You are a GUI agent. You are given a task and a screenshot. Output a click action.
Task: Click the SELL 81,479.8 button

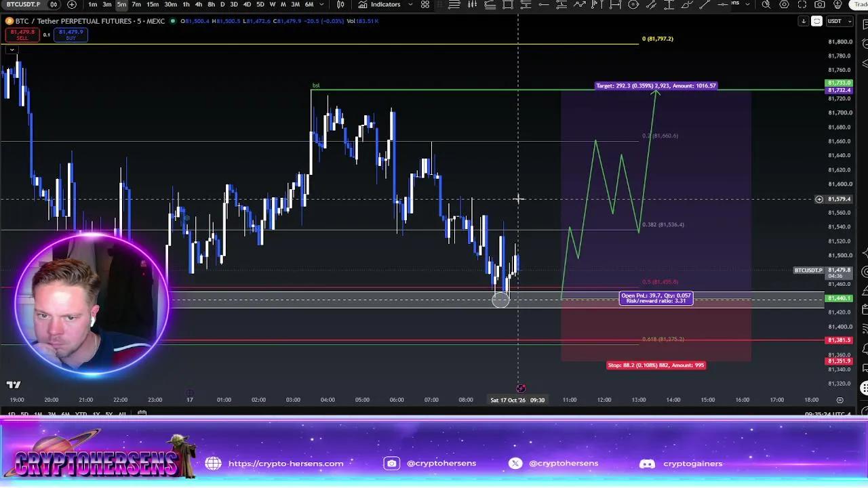coord(22,35)
